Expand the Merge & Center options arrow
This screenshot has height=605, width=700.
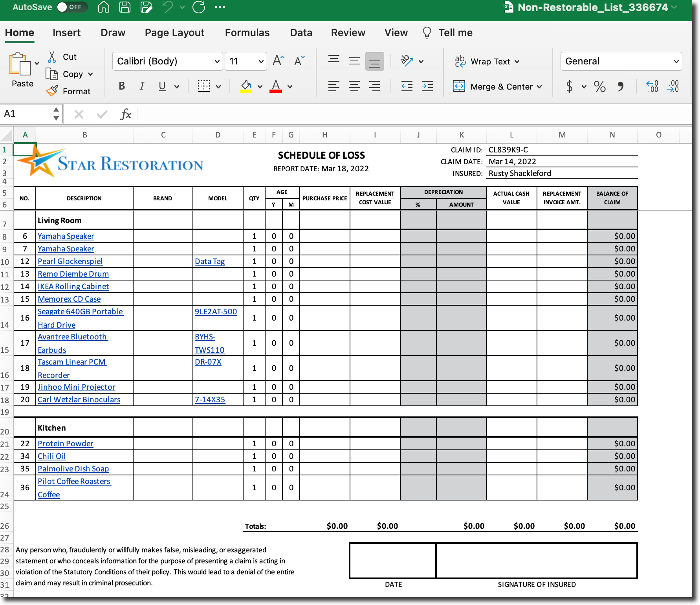(x=539, y=86)
